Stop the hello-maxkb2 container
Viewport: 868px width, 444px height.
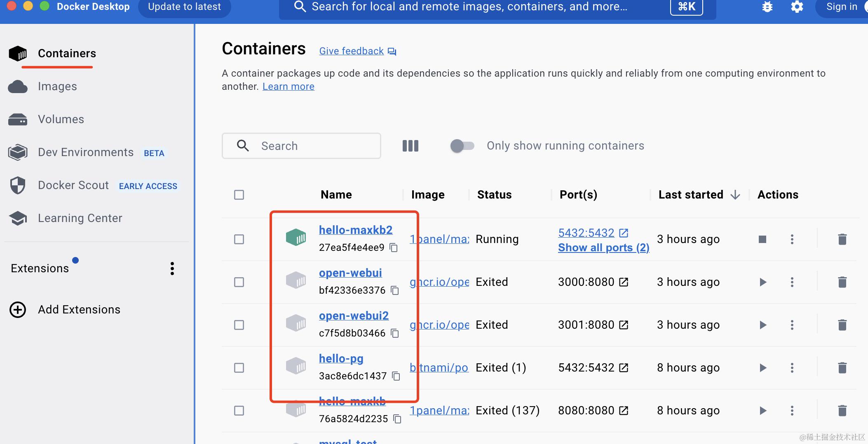[762, 239]
